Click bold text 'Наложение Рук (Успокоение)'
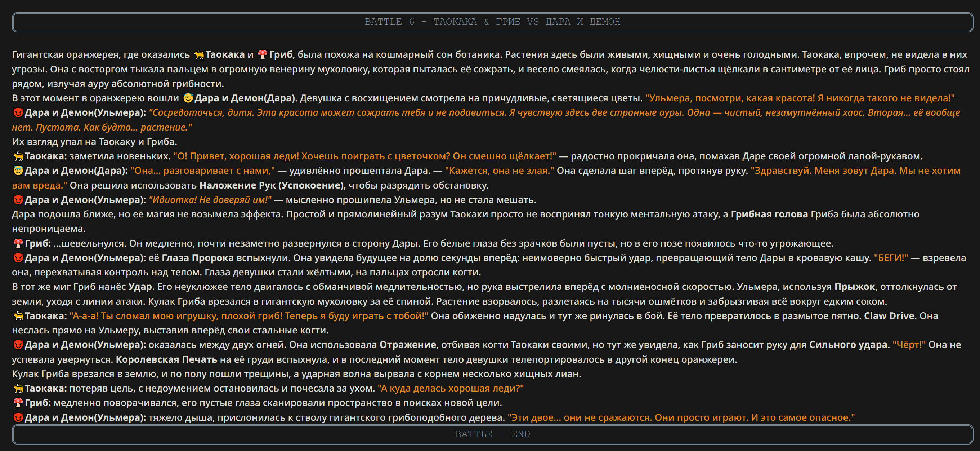This screenshot has width=980, height=451. (271, 186)
